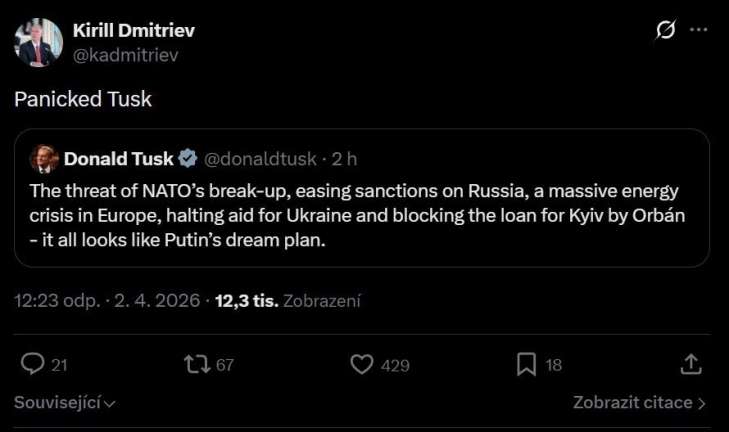Open the share icon menu
The width and height of the screenshot is (729, 432).
[690, 365]
